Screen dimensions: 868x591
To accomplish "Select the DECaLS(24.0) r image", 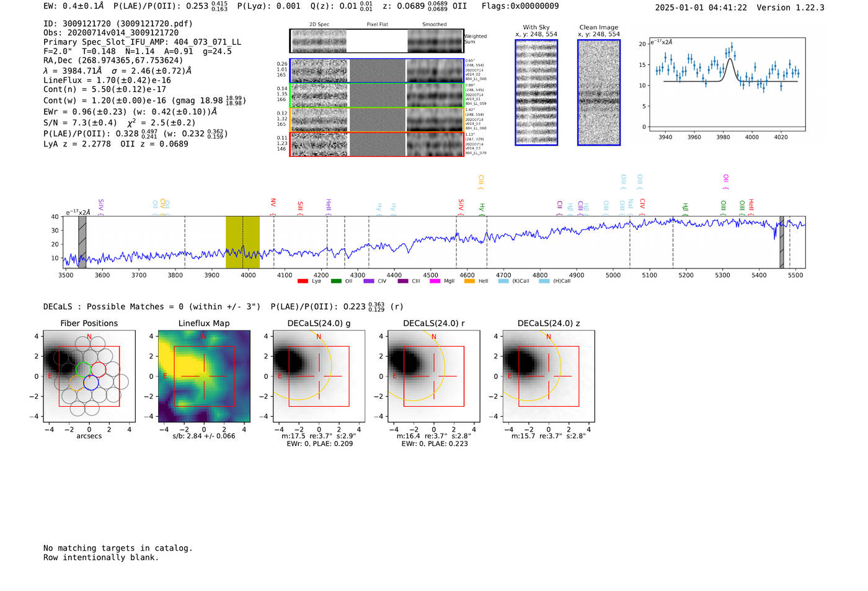I will point(433,376).
